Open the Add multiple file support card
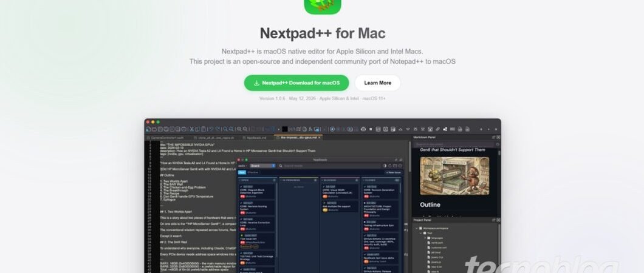The height and width of the screenshot is (273, 644). pyautogui.click(x=340, y=206)
